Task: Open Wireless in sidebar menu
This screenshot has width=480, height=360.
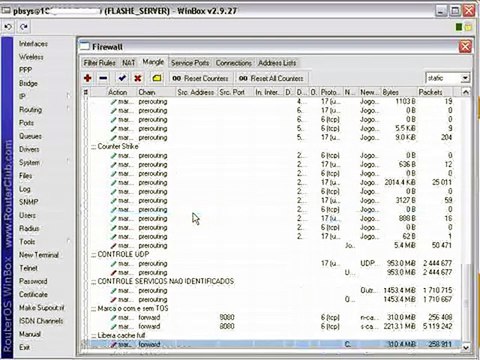Action: (x=31, y=57)
